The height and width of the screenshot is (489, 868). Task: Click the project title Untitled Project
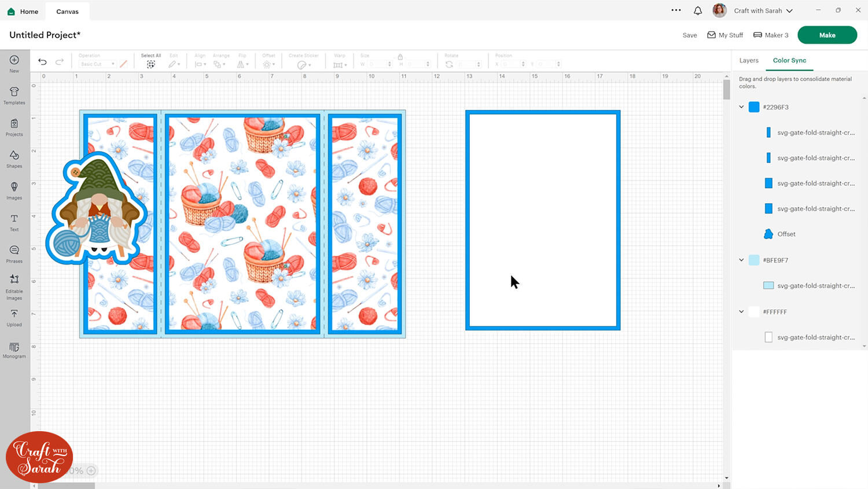tap(45, 35)
